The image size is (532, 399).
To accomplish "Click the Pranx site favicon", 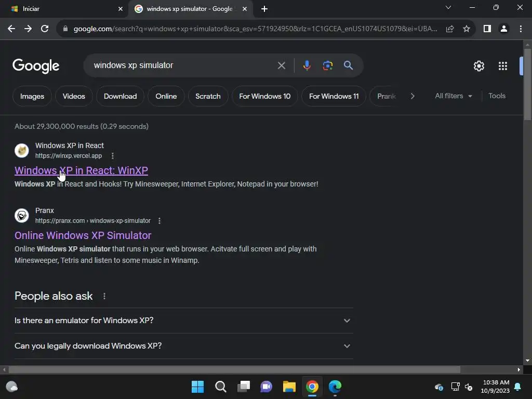I will [x=22, y=216].
